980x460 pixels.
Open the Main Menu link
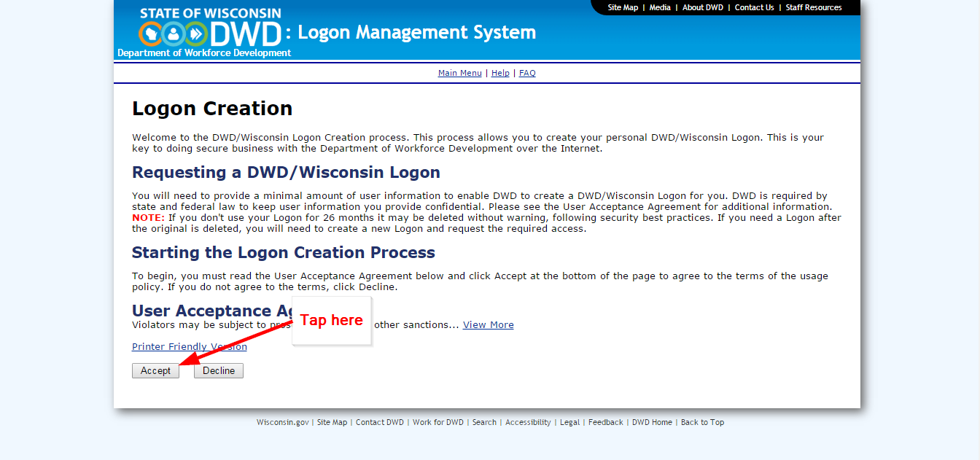click(459, 72)
